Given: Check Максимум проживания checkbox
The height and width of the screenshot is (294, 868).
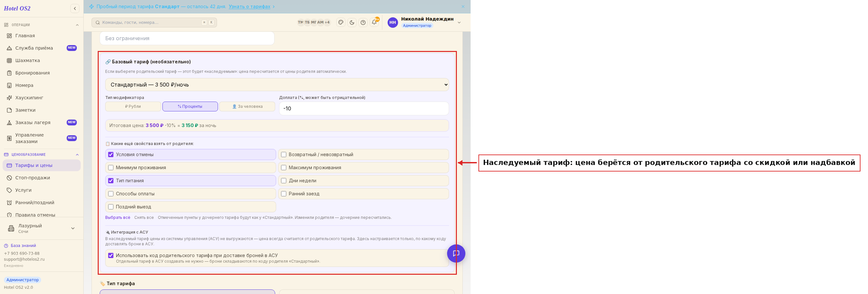Looking at the screenshot, I should [x=284, y=168].
